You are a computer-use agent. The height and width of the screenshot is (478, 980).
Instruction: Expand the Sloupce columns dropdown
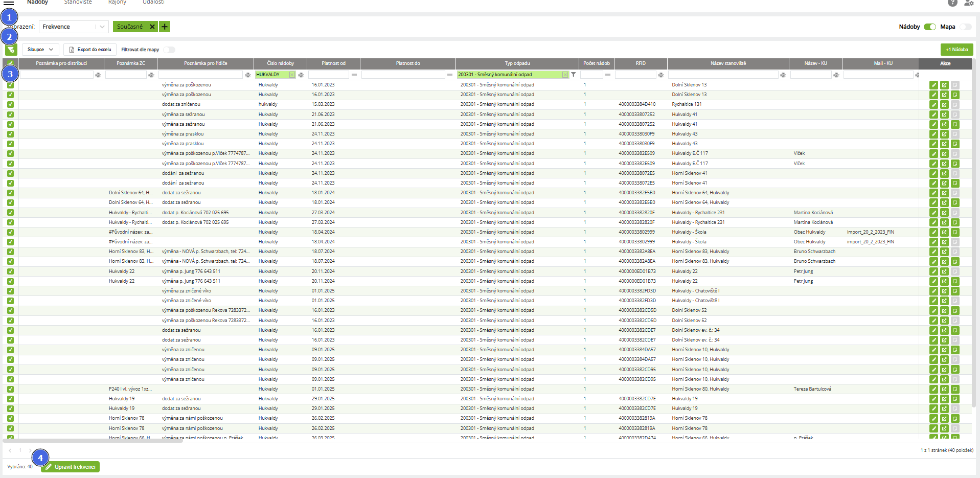pos(40,50)
